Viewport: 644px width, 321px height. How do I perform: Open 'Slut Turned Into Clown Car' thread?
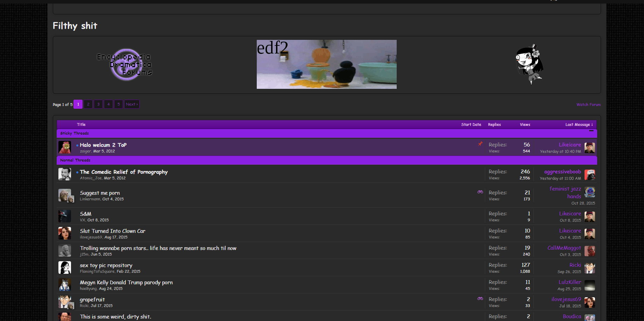(113, 231)
